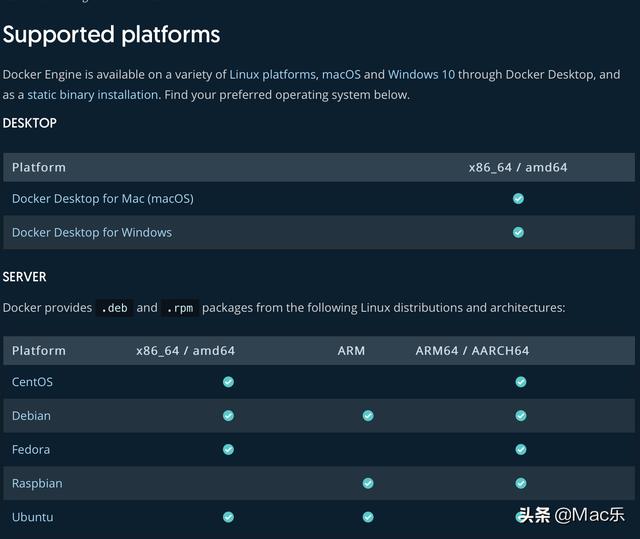The height and width of the screenshot is (539, 640).
Task: Open Docker Desktop for Mac (macOS) link
Action: coord(103,199)
